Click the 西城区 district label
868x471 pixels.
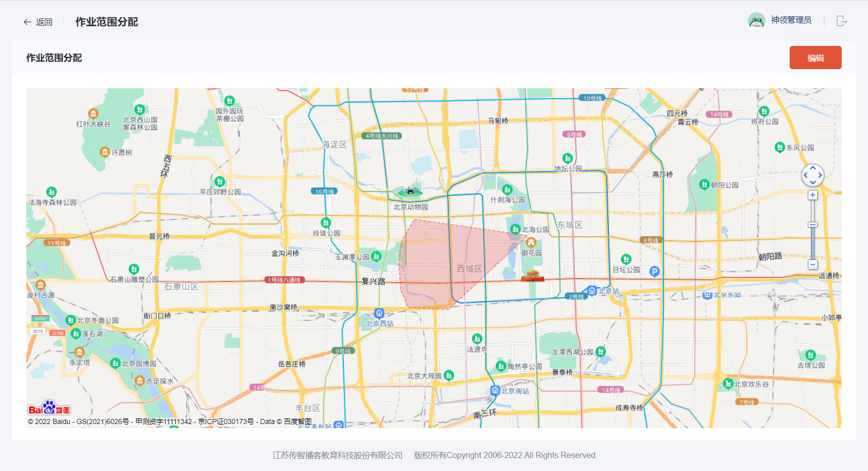470,269
